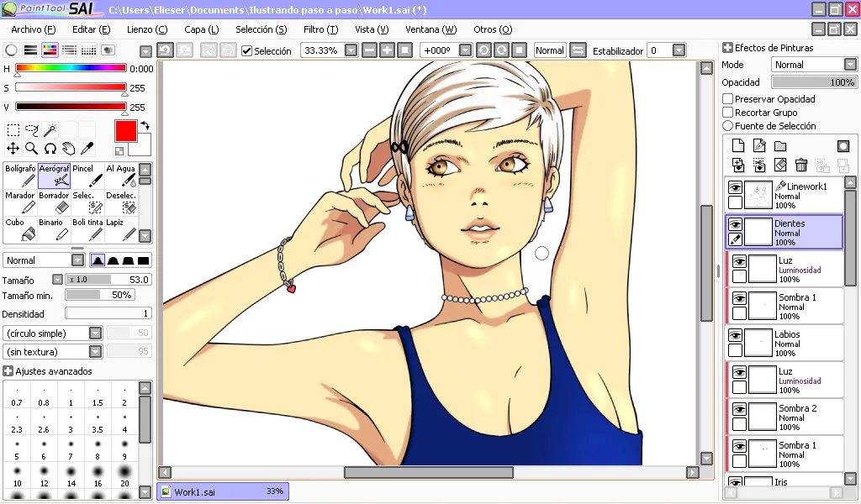
Task: Create a new linework layer
Action: point(759,145)
